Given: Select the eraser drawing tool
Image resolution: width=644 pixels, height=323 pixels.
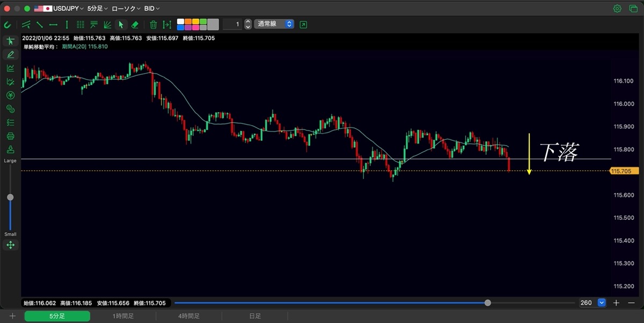Looking at the screenshot, I should (x=135, y=25).
